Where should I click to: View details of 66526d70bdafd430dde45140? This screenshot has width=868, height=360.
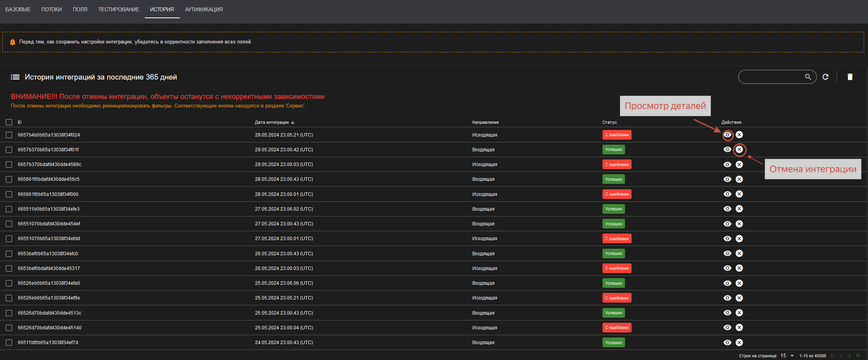click(x=727, y=327)
